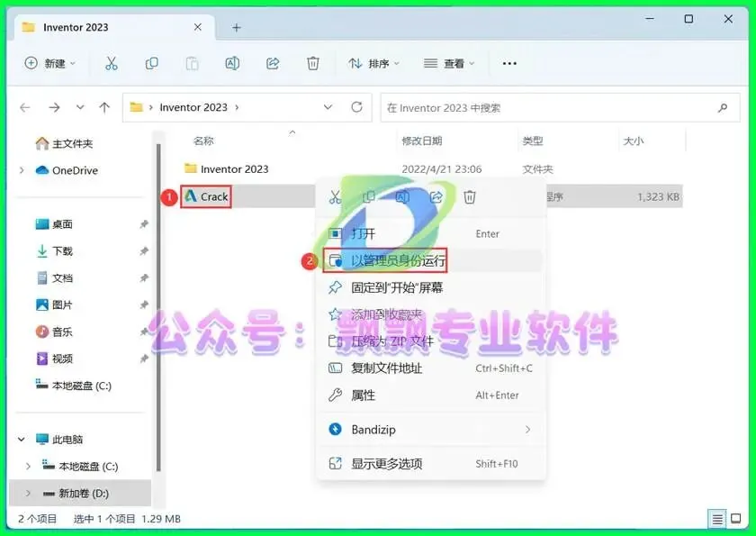This screenshot has width=756, height=536.
Task: Expand the 新加卷 (D:) tree node
Action: coord(28,493)
